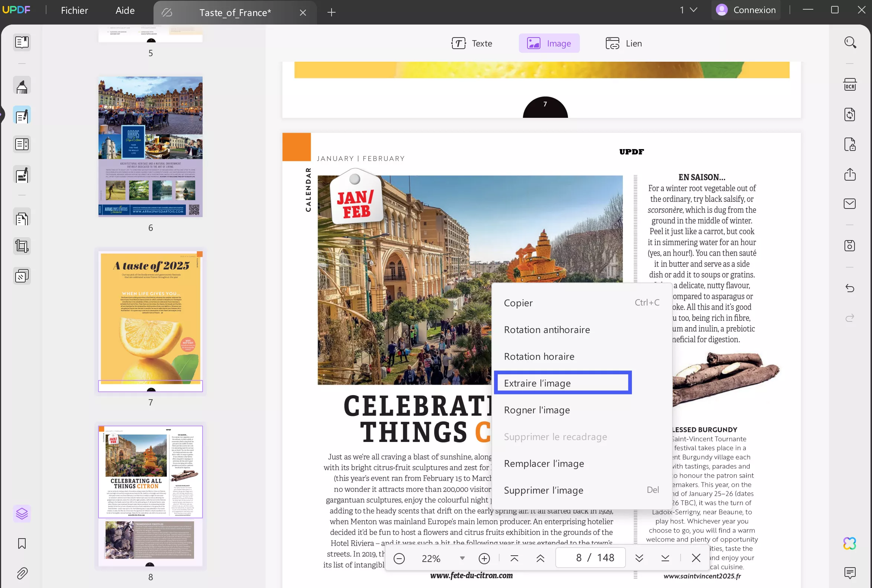The image size is (872, 588).
Task: Open the window count dropdown
Action: (688, 10)
